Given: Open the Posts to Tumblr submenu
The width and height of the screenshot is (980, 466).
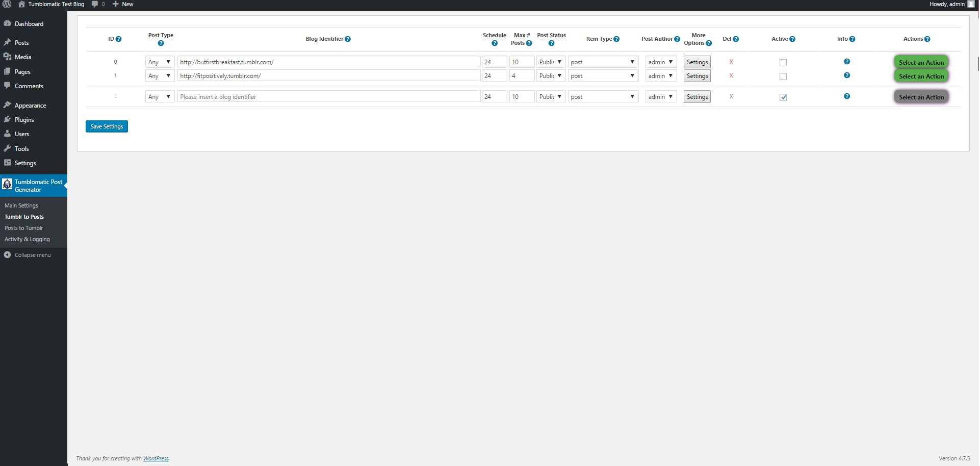Looking at the screenshot, I should [x=24, y=228].
